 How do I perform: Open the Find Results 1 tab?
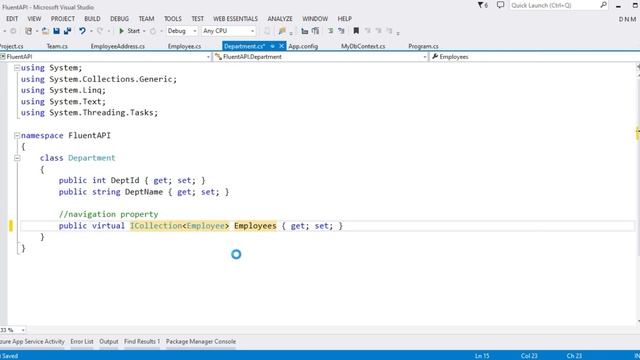coord(142,342)
